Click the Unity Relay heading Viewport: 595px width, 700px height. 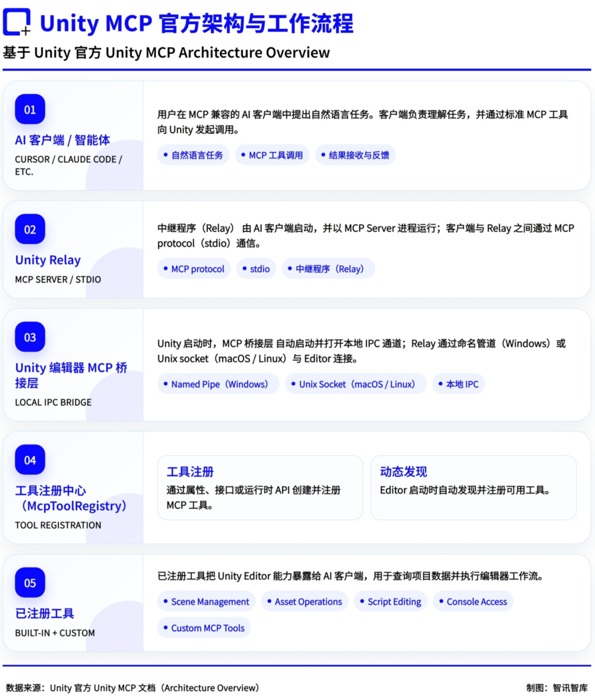(48, 260)
